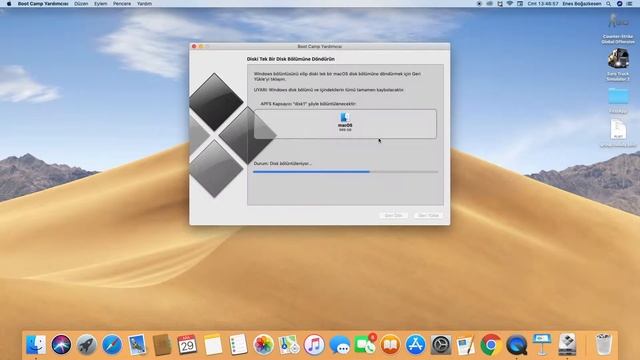This screenshot has width=640, height=360.
Task: Open Notes app in Dock
Action: click(x=213, y=344)
